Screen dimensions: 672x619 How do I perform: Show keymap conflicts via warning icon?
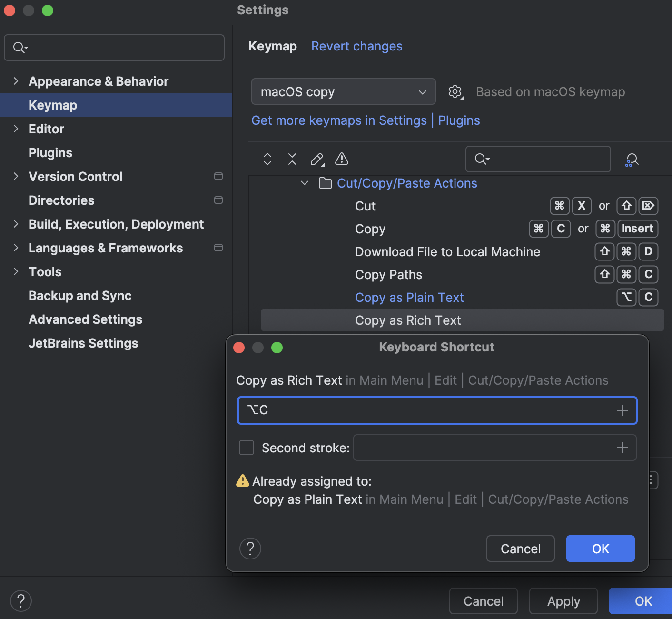point(342,159)
